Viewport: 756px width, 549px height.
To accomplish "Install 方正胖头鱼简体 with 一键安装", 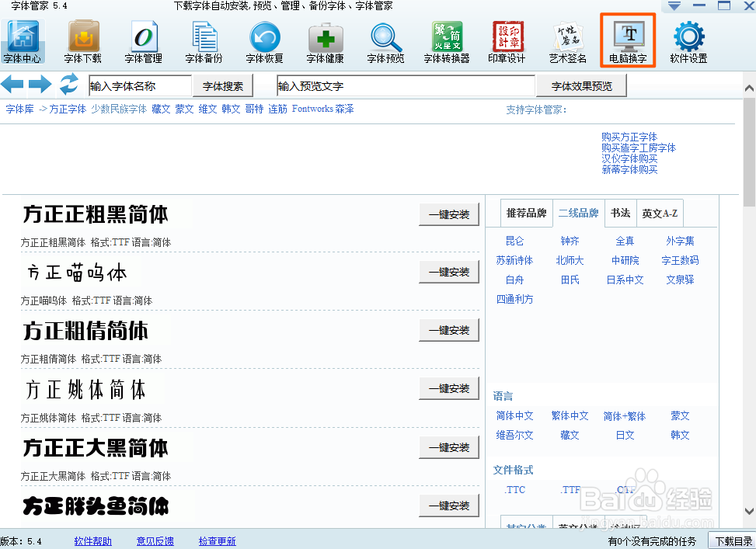I will click(x=449, y=506).
